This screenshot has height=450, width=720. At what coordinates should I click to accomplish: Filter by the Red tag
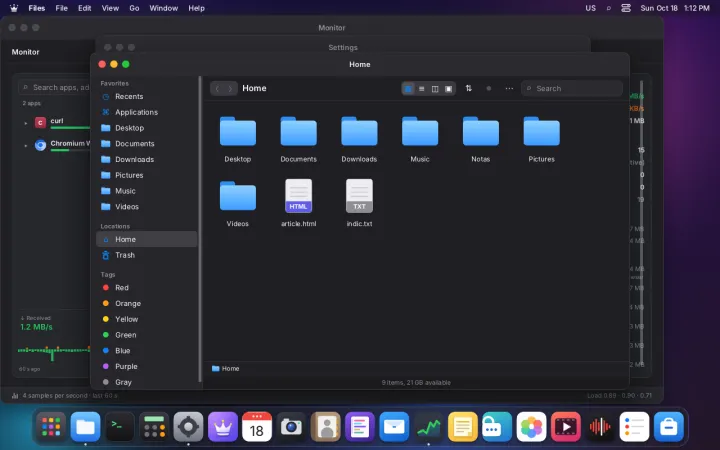[x=146, y=287]
